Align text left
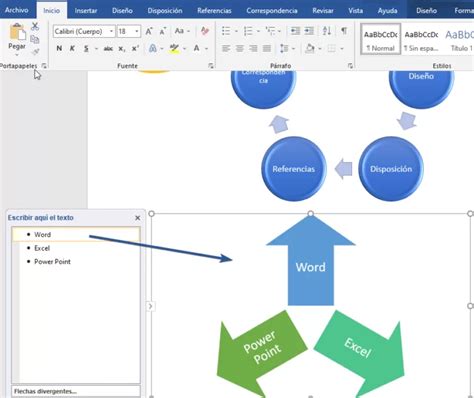 tap(226, 49)
